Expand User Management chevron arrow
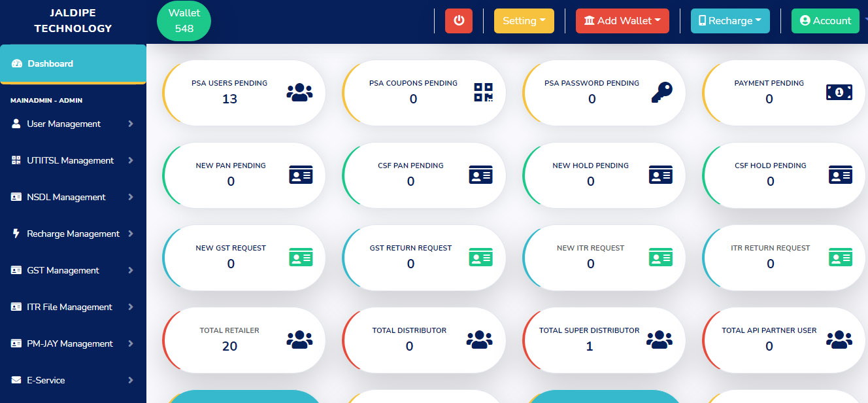Viewport: 868px width, 403px height. pyautogui.click(x=131, y=124)
